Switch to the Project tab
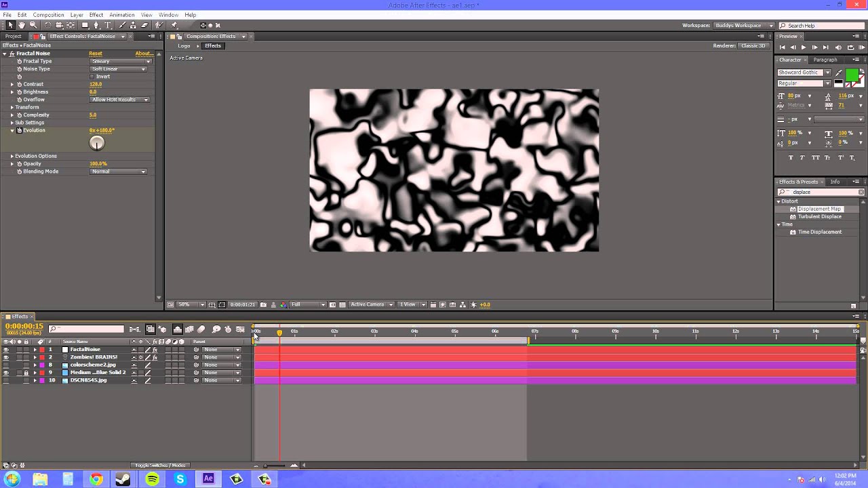This screenshot has height=488, width=868. (14, 37)
